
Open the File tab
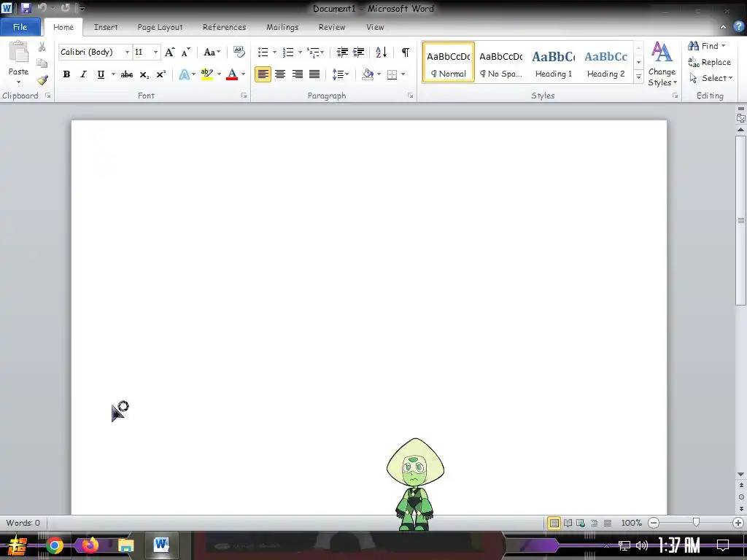click(x=20, y=27)
